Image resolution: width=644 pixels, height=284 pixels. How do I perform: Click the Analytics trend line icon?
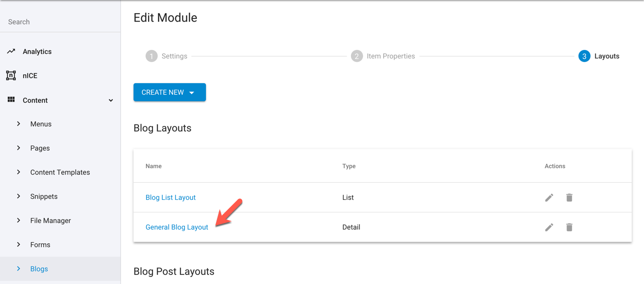point(11,51)
